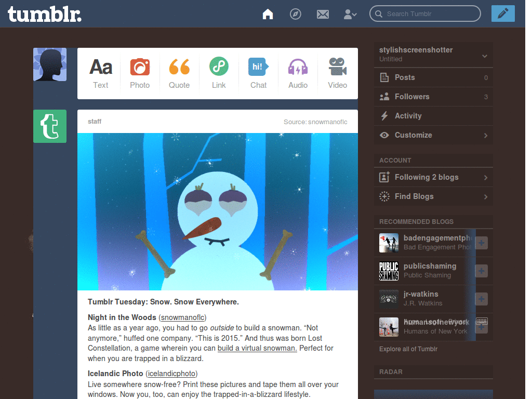Go to the home dashboard icon
The width and height of the screenshot is (532, 399).
[268, 14]
